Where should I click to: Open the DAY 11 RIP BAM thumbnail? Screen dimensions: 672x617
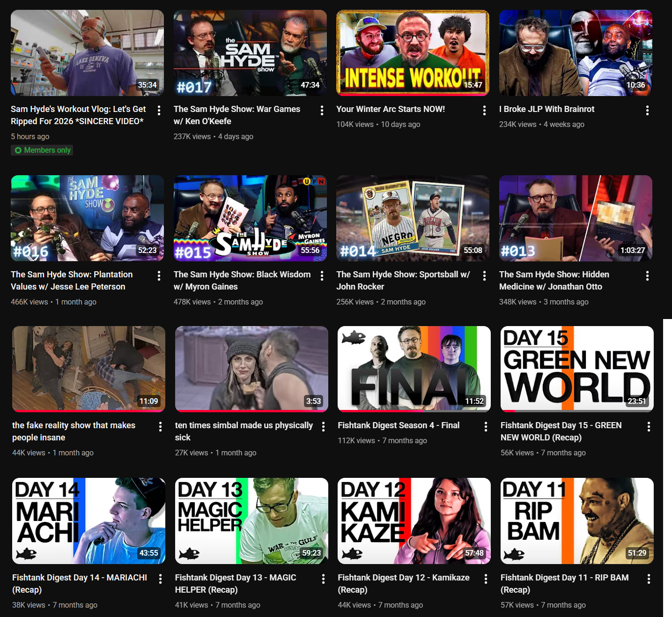click(x=577, y=521)
